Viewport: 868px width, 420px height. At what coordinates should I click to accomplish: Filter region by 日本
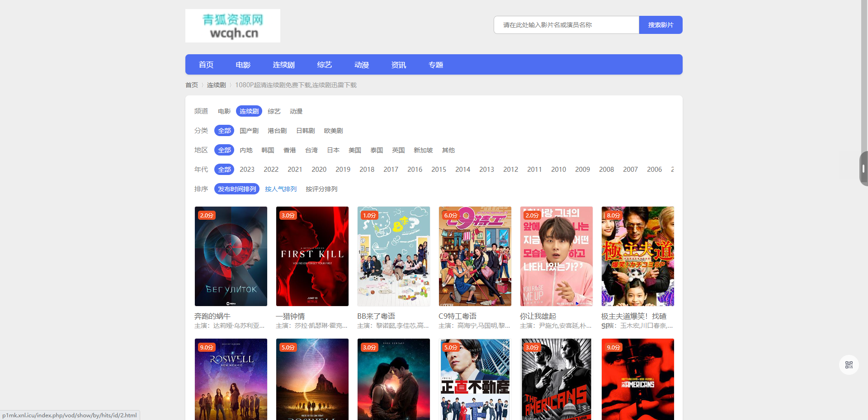(x=333, y=150)
